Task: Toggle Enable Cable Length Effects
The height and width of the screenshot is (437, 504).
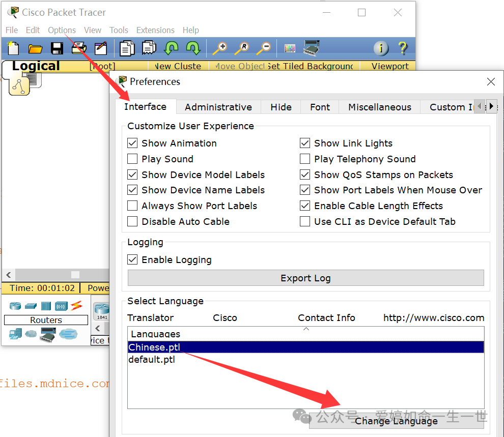Action: pyautogui.click(x=305, y=206)
